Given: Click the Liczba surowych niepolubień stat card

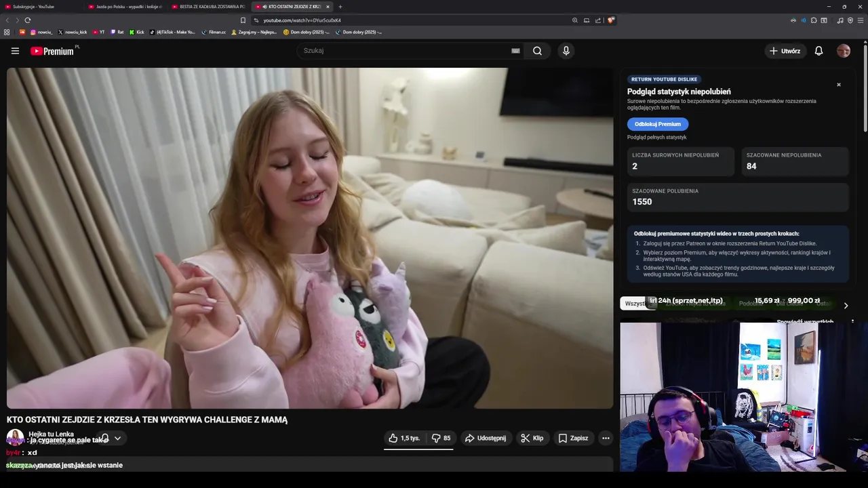Looking at the screenshot, I should tap(681, 162).
